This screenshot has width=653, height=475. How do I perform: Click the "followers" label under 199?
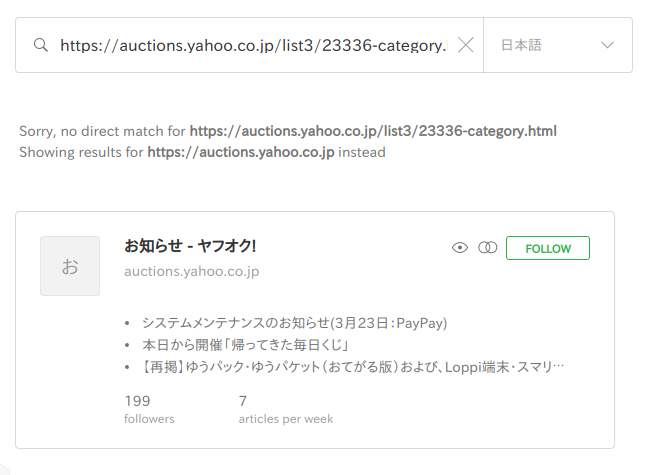149,419
